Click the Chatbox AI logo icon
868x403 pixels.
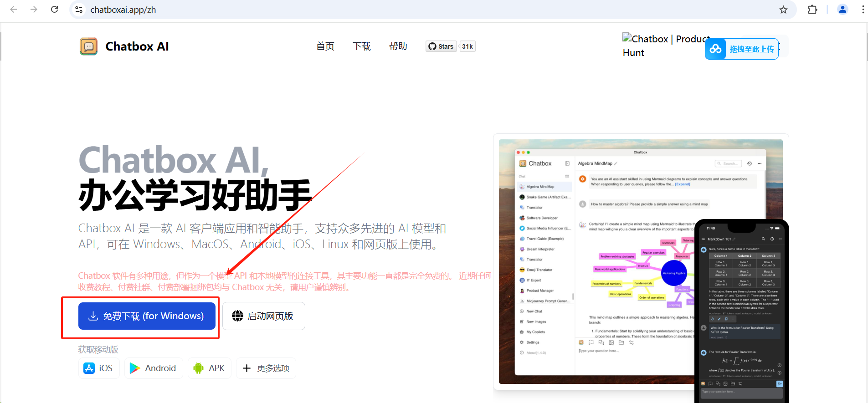[88, 46]
